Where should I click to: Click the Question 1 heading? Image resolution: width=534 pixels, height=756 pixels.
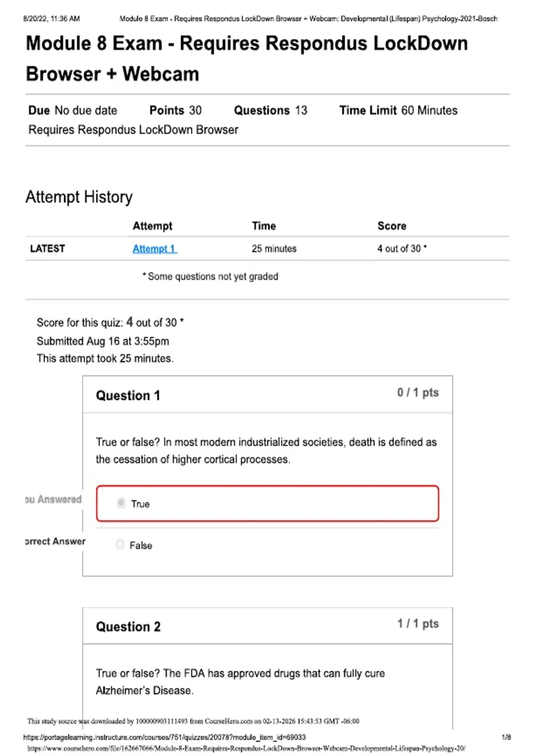[128, 395]
